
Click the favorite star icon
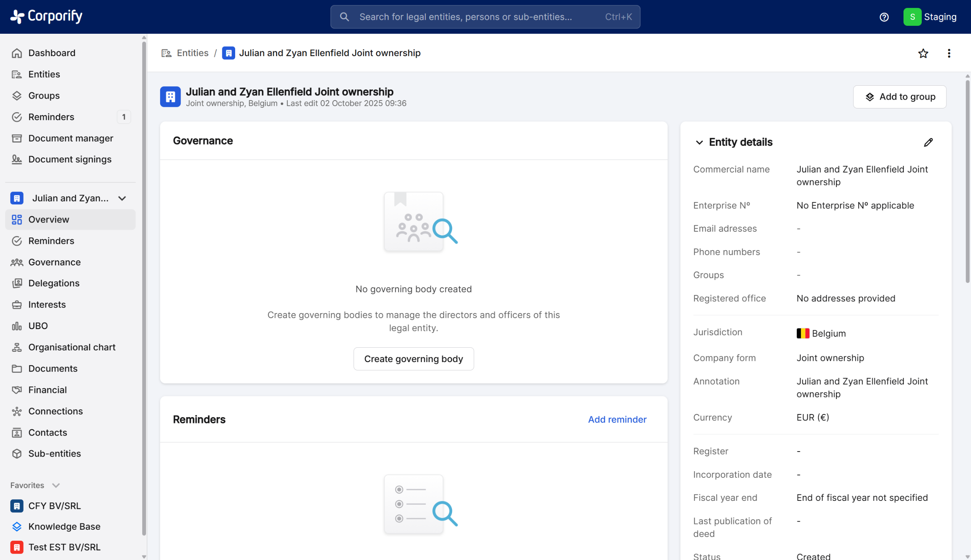923,53
